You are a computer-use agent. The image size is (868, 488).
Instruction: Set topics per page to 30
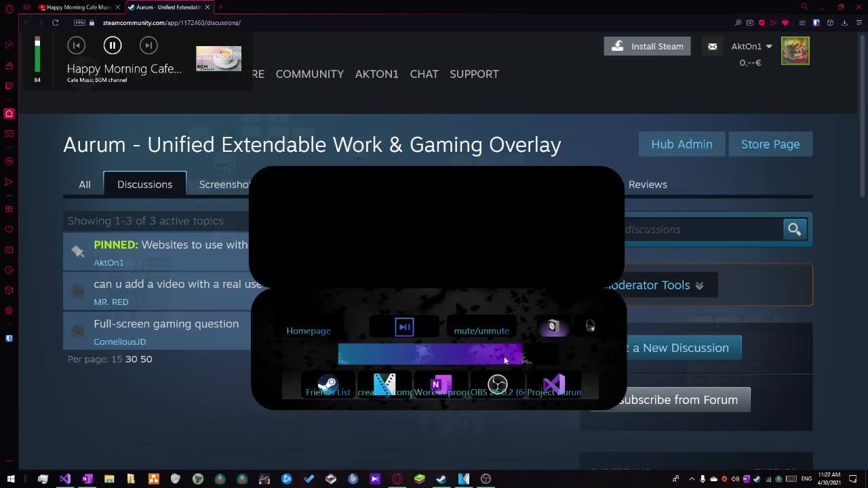pos(131,359)
